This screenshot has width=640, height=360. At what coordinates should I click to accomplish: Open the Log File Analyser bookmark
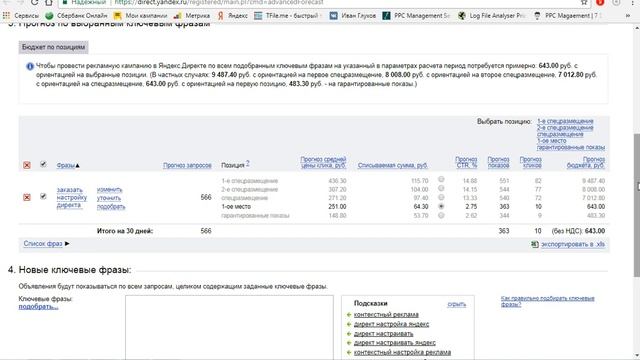[491, 16]
